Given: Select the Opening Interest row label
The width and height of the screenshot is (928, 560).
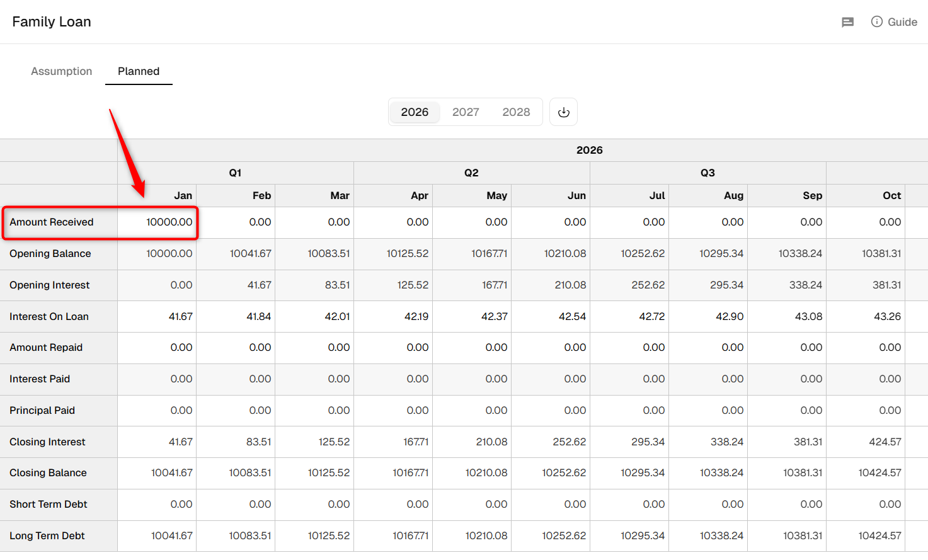Looking at the screenshot, I should 50,285.
